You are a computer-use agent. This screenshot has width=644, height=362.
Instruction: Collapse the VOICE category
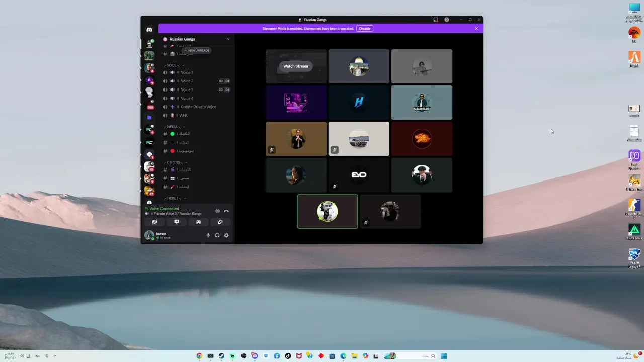coord(174,65)
